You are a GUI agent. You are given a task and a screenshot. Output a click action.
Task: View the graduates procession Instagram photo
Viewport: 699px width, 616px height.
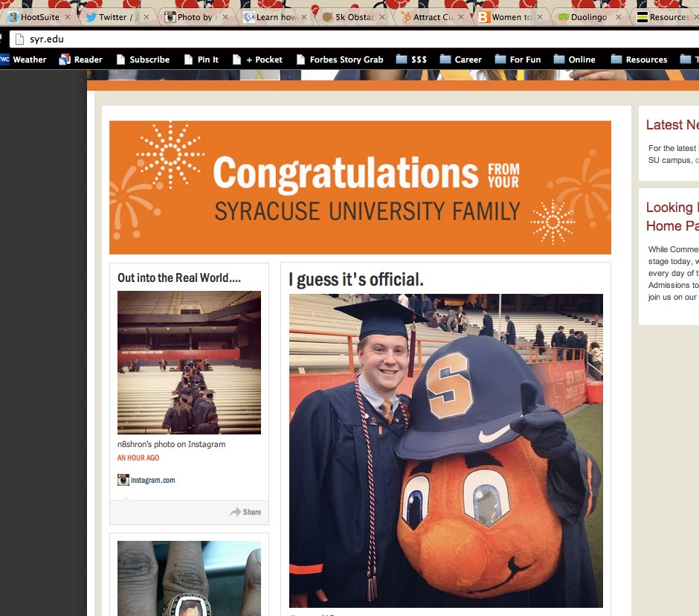click(x=189, y=362)
